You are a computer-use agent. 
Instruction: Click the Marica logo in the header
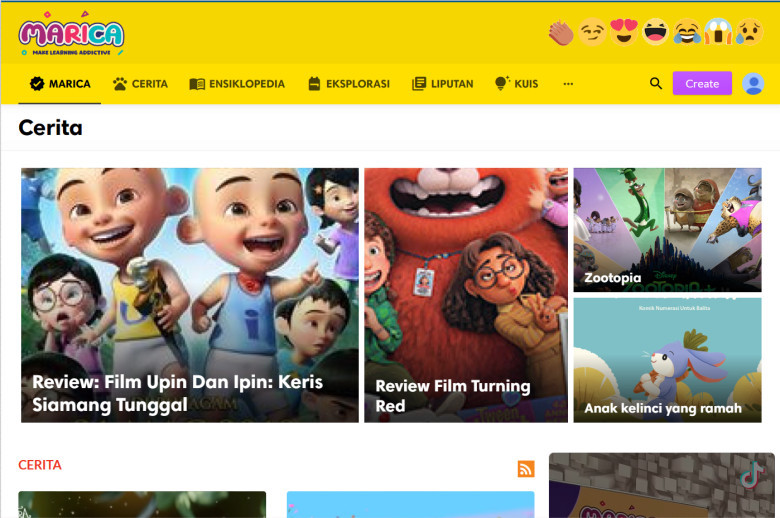coord(71,33)
